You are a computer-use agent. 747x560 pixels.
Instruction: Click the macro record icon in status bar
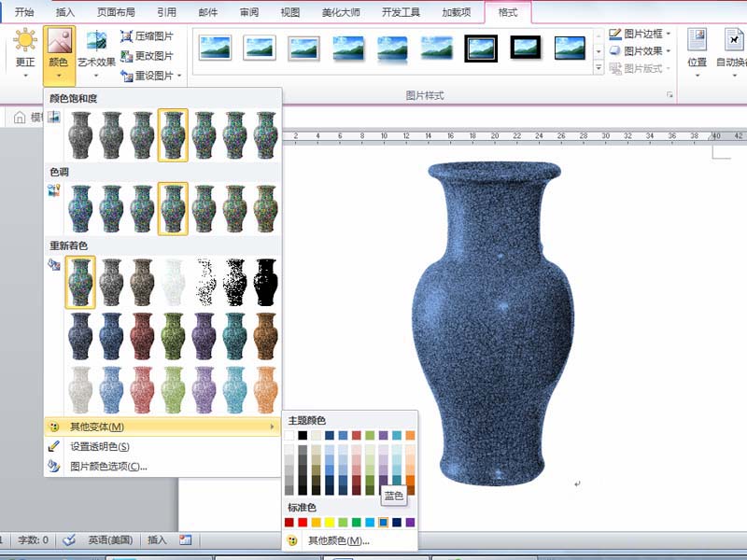(185, 539)
